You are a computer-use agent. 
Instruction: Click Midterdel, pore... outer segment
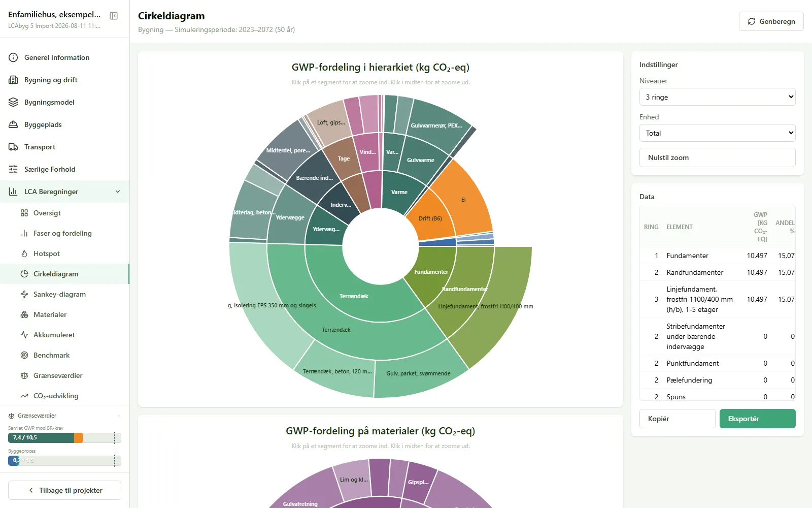[288, 150]
